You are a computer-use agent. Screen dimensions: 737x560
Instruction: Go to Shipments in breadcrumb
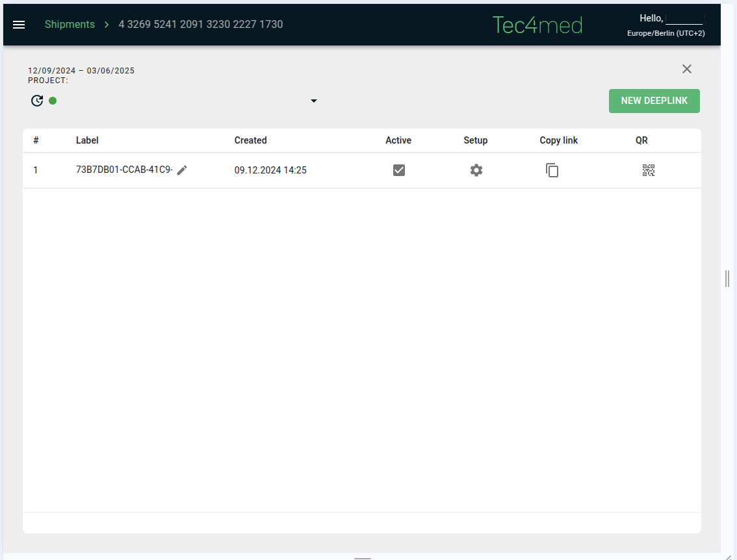pyautogui.click(x=70, y=25)
